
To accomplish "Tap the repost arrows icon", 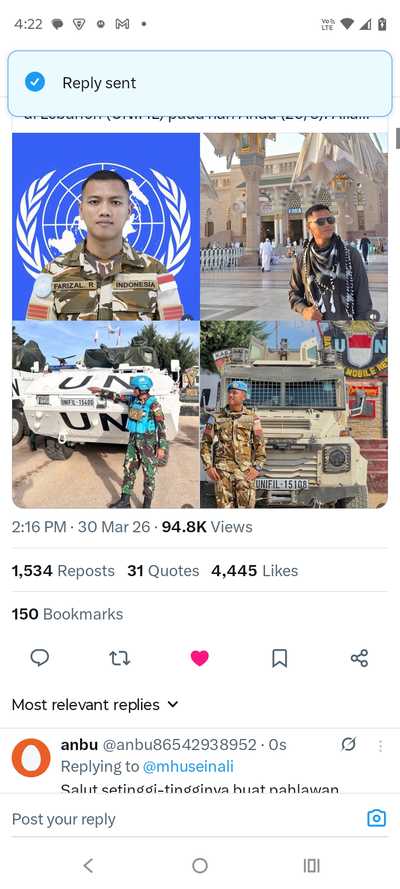I will coord(120,658).
